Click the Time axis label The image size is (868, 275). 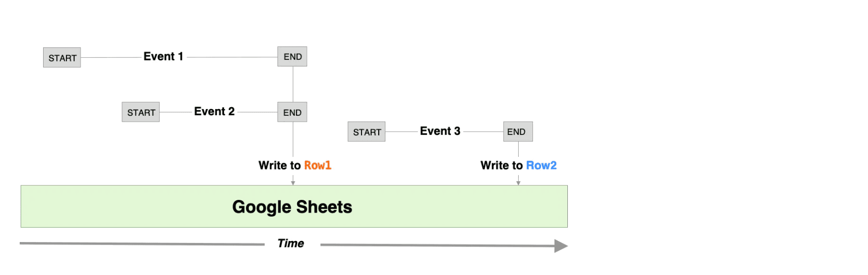point(291,244)
